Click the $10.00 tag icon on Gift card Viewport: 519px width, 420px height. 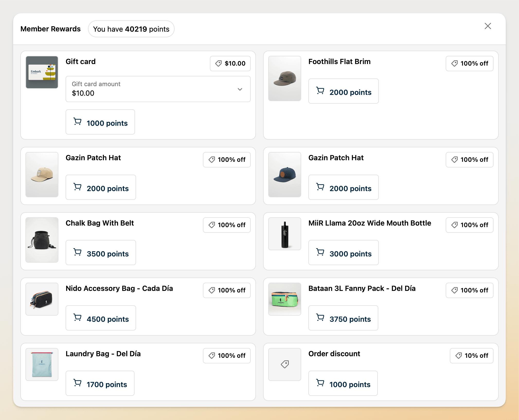pos(219,63)
